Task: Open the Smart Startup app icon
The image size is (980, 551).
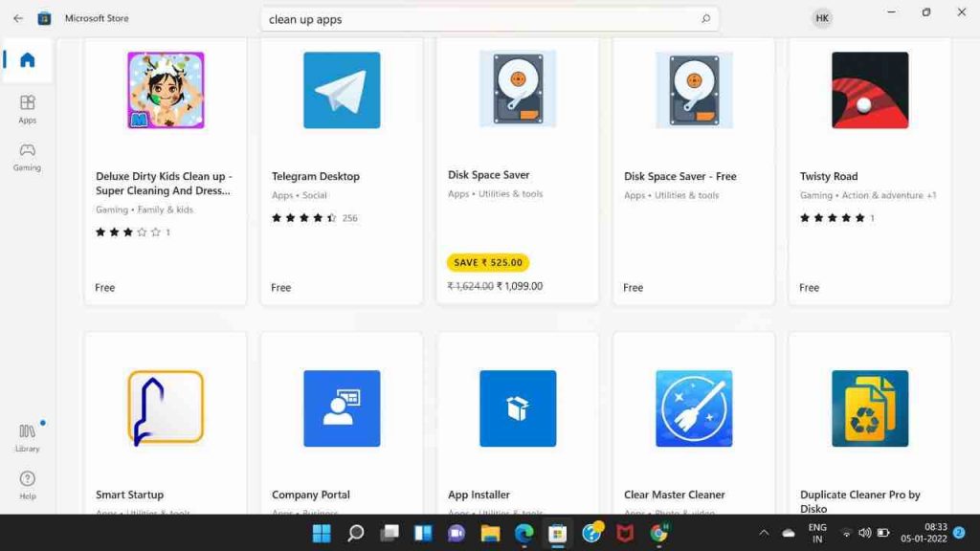Action: click(166, 408)
